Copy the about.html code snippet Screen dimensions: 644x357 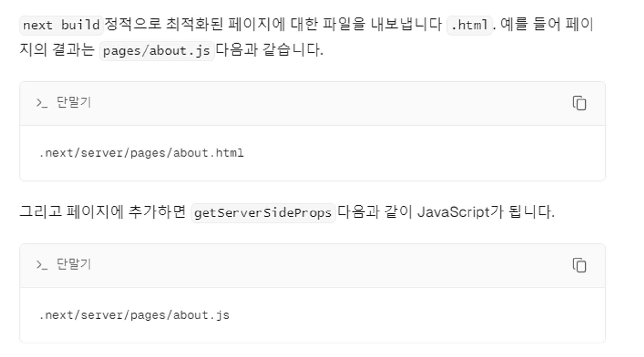tap(579, 103)
